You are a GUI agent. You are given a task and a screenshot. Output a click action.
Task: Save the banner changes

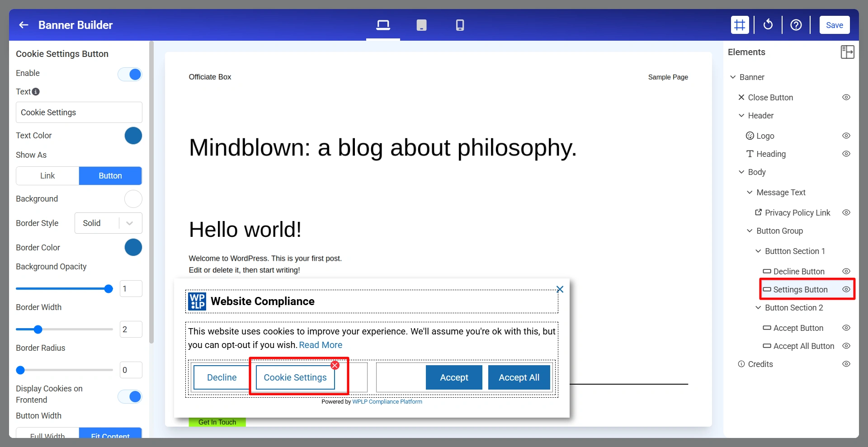pyautogui.click(x=835, y=25)
